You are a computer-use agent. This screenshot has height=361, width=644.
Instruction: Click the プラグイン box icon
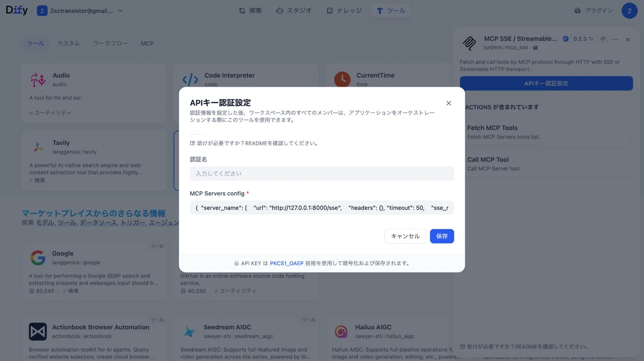[577, 11]
